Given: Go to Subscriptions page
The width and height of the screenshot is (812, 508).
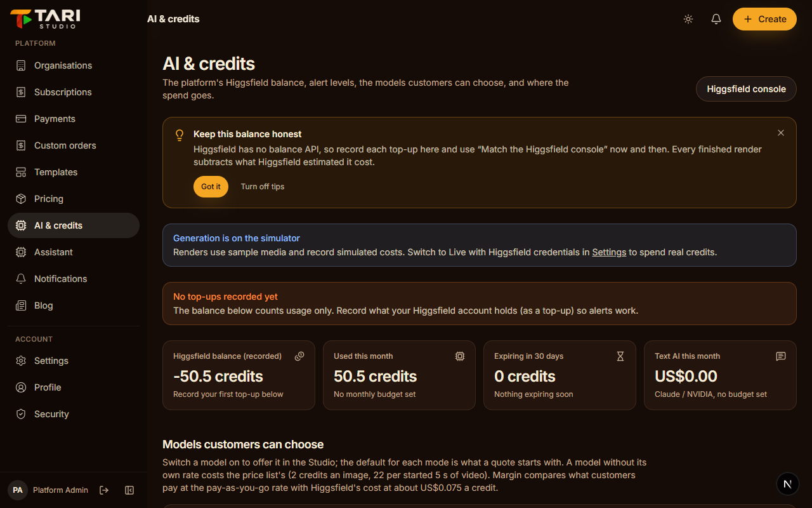Looking at the screenshot, I should pos(74,92).
